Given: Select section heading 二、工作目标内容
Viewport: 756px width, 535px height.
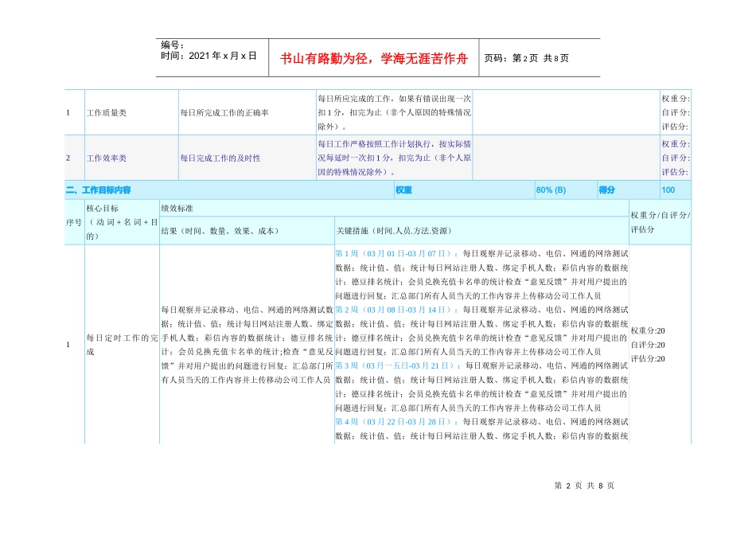Looking at the screenshot, I should (x=99, y=190).
